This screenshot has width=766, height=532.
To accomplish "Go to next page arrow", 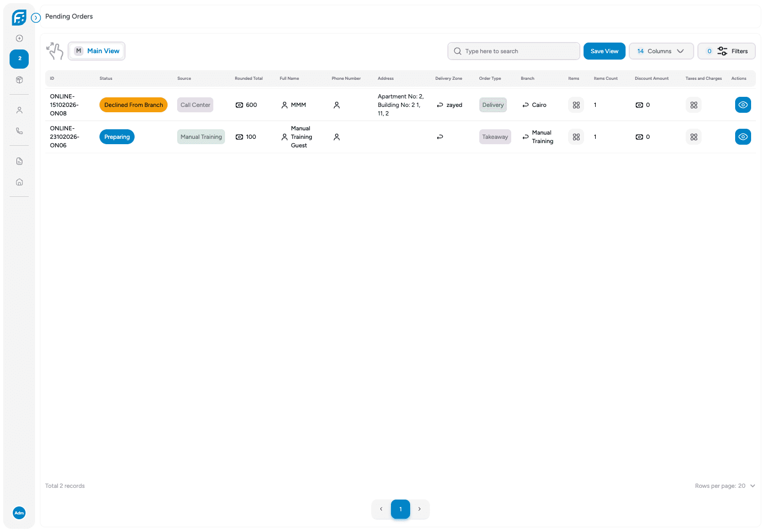I will click(x=419, y=509).
